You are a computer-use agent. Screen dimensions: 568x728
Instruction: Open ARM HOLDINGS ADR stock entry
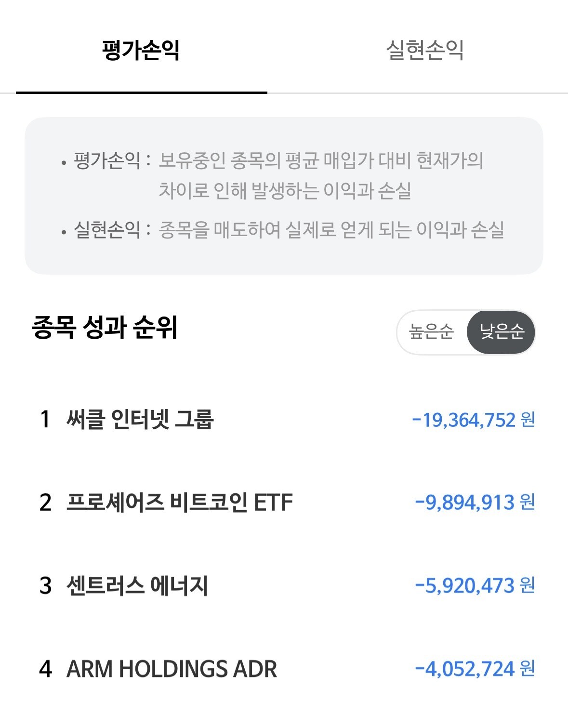click(x=172, y=669)
